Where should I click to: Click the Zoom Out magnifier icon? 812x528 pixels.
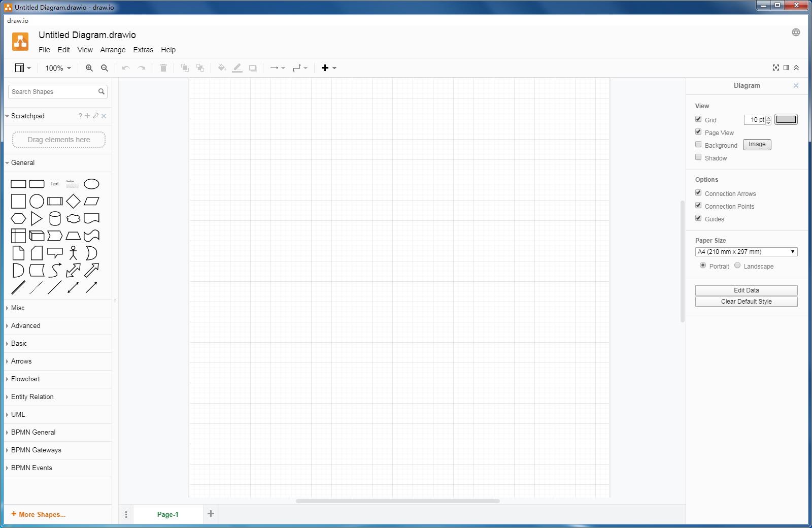105,68
